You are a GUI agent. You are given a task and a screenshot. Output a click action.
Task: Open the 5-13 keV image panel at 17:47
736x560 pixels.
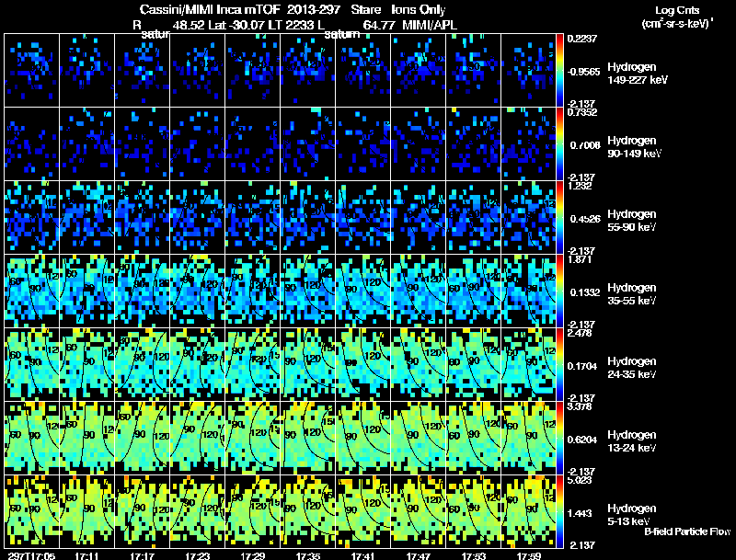point(419,511)
